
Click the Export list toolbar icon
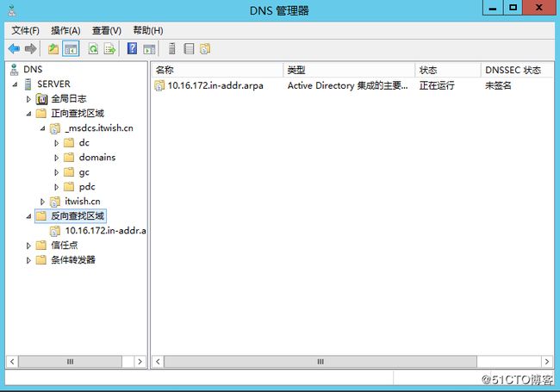pos(109,48)
